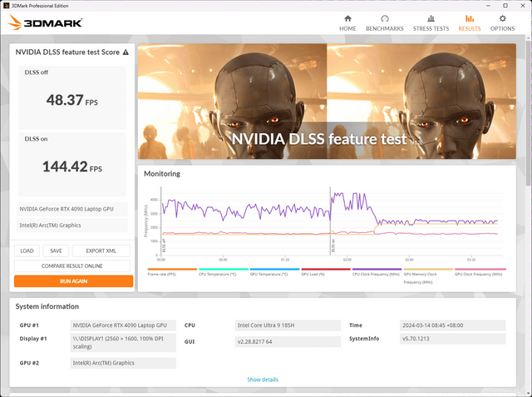
Task: Open the Options gear section
Action: pyautogui.click(x=502, y=23)
